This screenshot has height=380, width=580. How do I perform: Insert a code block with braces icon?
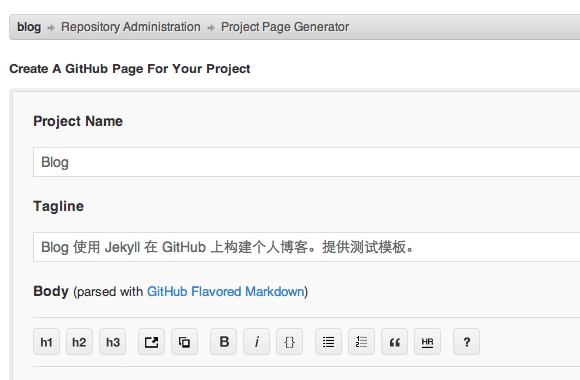point(289,342)
